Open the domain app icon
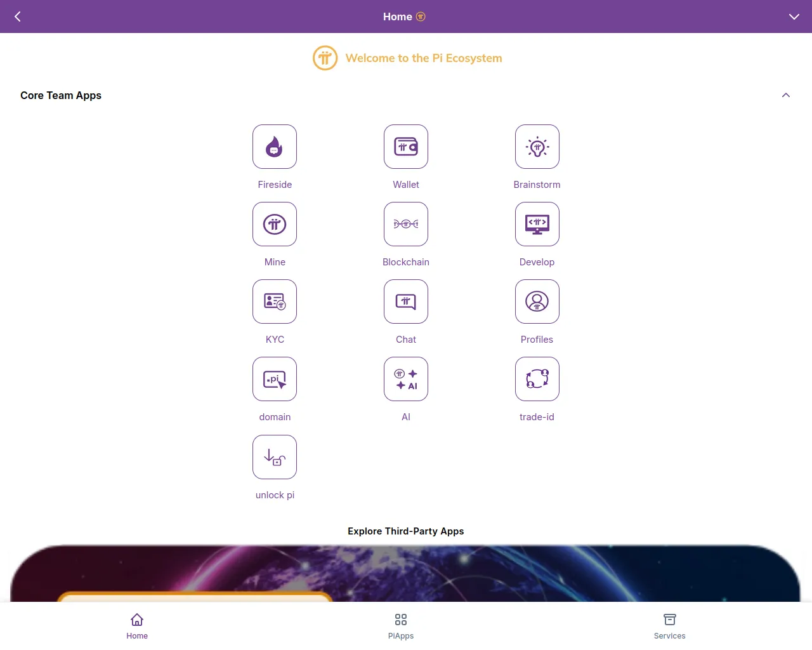The image size is (812, 650). click(x=275, y=379)
